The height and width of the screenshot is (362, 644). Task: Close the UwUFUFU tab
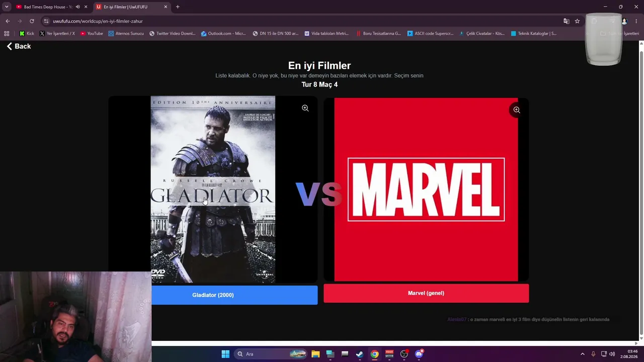click(x=166, y=7)
